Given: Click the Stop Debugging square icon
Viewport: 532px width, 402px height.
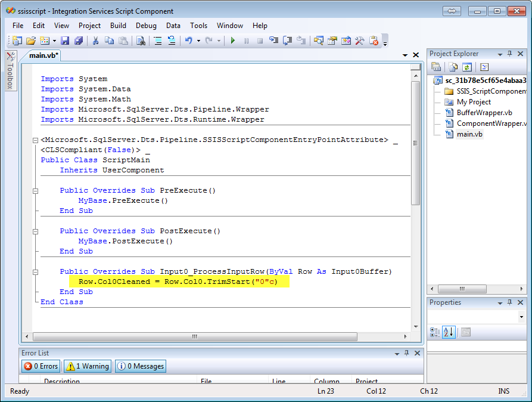Looking at the screenshot, I should tap(260, 41).
